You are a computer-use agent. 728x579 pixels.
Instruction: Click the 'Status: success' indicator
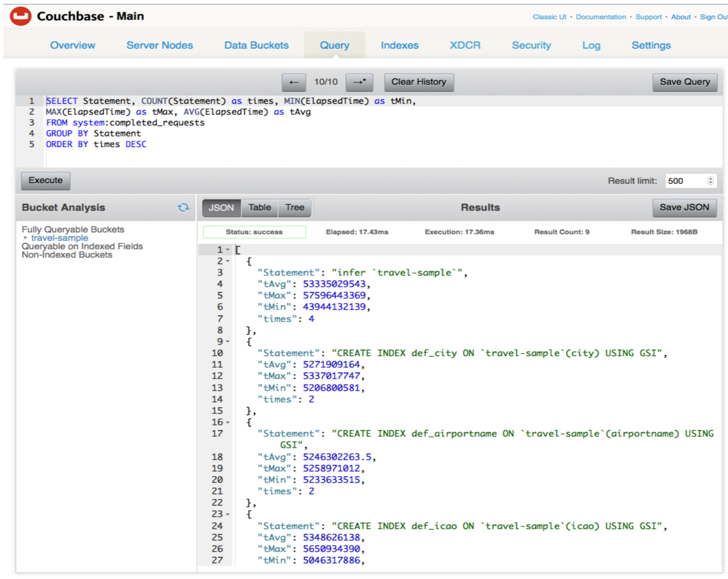click(x=255, y=232)
